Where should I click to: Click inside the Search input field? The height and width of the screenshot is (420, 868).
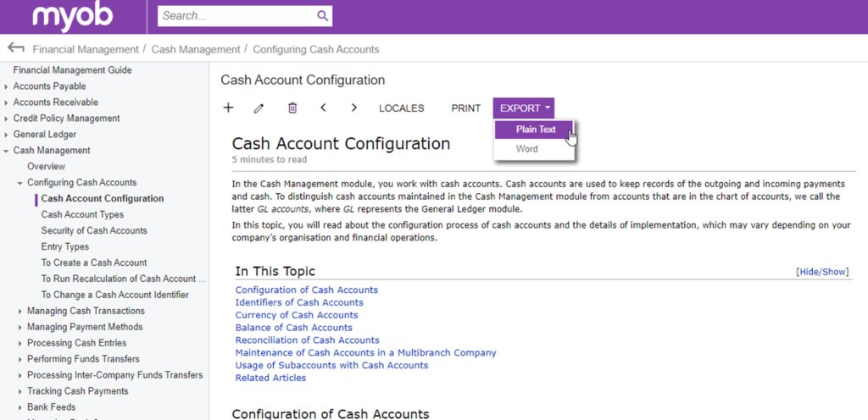(237, 16)
